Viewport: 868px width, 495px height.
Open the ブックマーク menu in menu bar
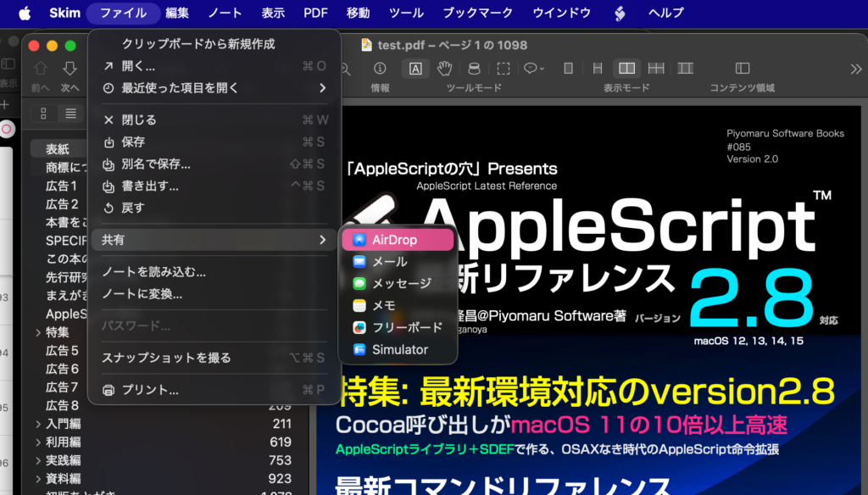[478, 13]
